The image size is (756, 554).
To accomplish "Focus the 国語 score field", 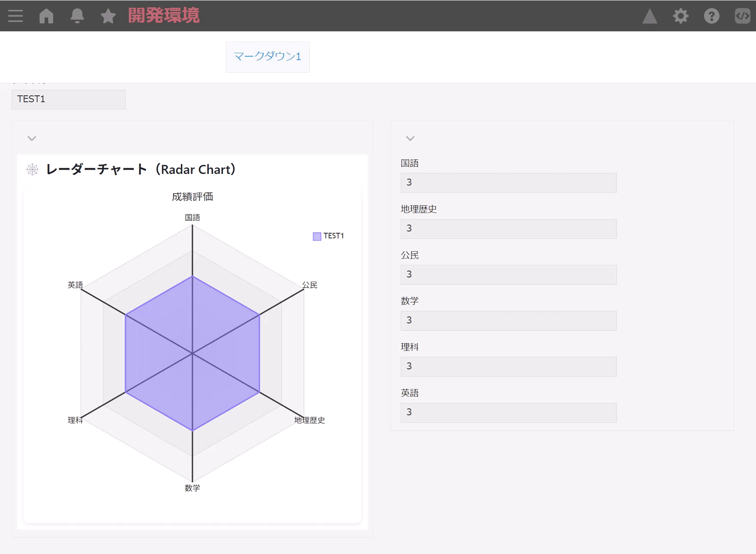I will click(x=508, y=183).
